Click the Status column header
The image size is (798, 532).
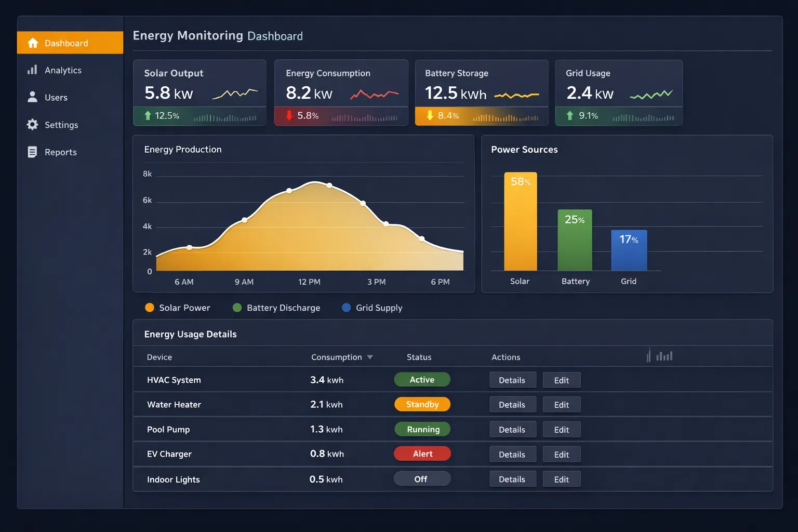click(419, 357)
